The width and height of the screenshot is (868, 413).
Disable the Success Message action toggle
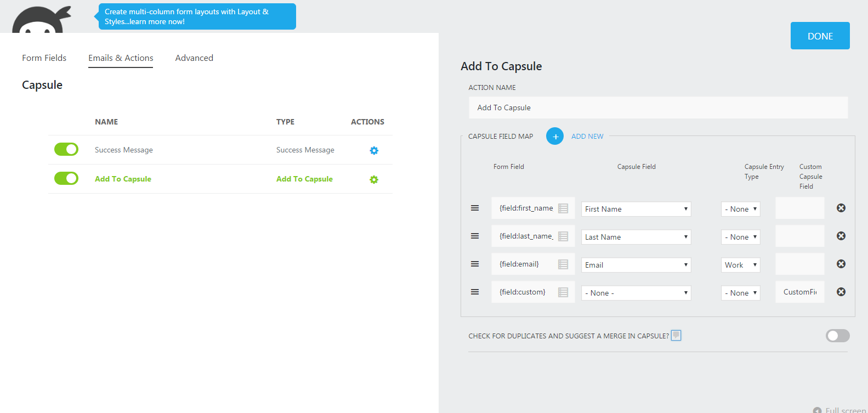pyautogui.click(x=66, y=149)
